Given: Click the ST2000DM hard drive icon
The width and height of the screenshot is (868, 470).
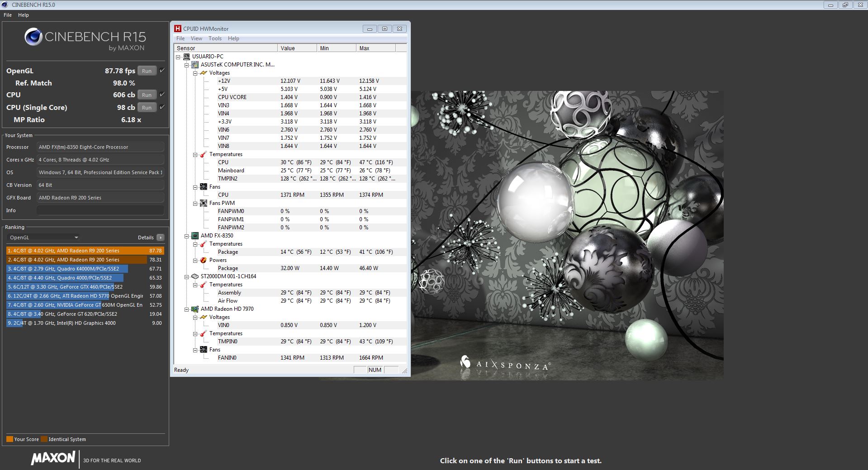Looking at the screenshot, I should pos(195,276).
